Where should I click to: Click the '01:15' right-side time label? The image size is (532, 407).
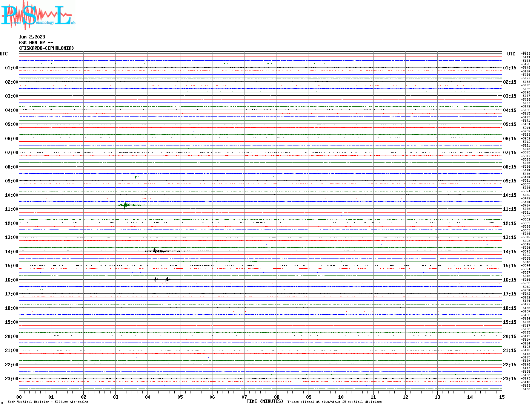[510, 68]
